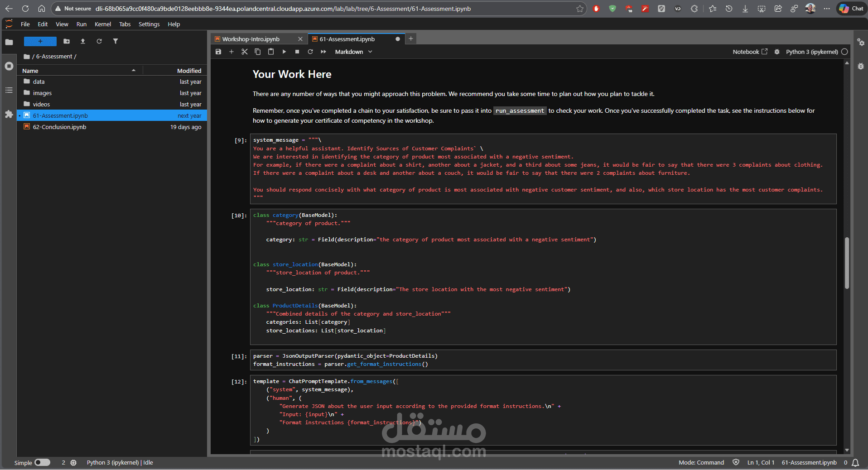Select 61-Assessment.ipynb in file list
Image resolution: width=868 pixels, height=470 pixels.
pyautogui.click(x=112, y=115)
